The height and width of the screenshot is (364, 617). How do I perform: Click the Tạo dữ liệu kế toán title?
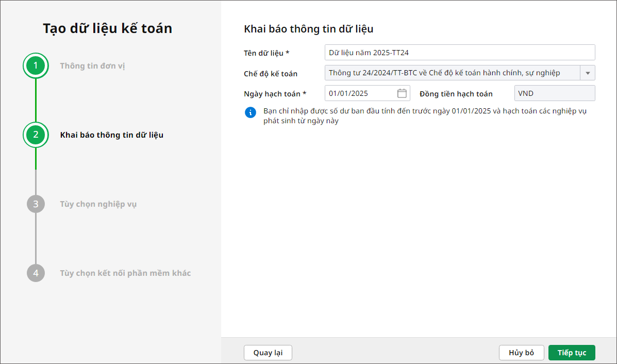[107, 29]
